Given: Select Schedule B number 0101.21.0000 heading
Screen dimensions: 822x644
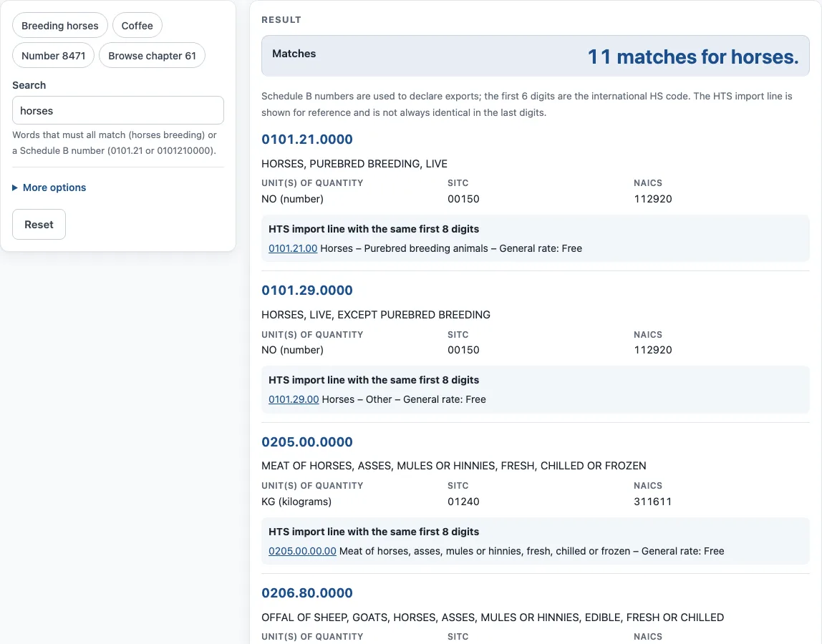Looking at the screenshot, I should point(307,140).
